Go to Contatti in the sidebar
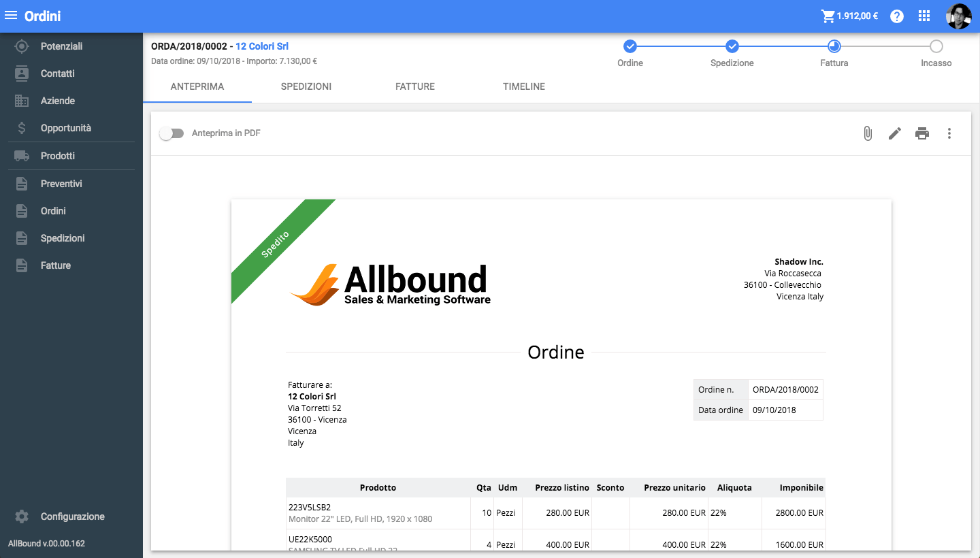This screenshot has height=558, width=980. (57, 73)
